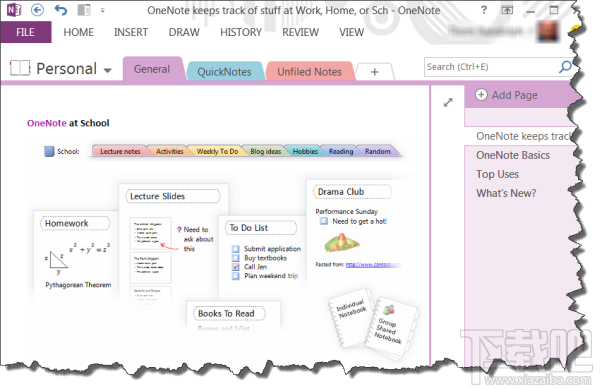This screenshot has width=600, height=390.
Task: Open the Top Uses page
Action: tap(497, 174)
